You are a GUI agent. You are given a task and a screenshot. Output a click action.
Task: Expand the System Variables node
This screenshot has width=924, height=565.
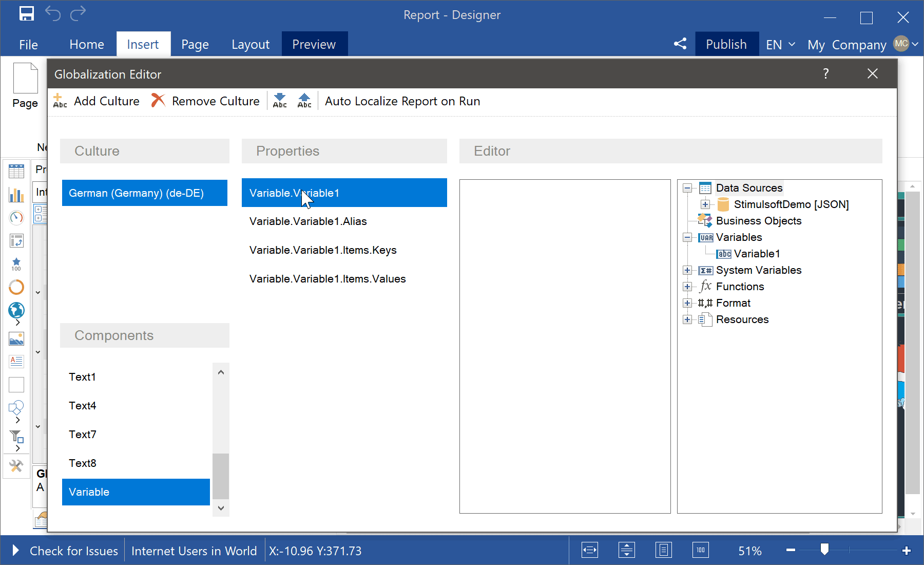coord(687,270)
